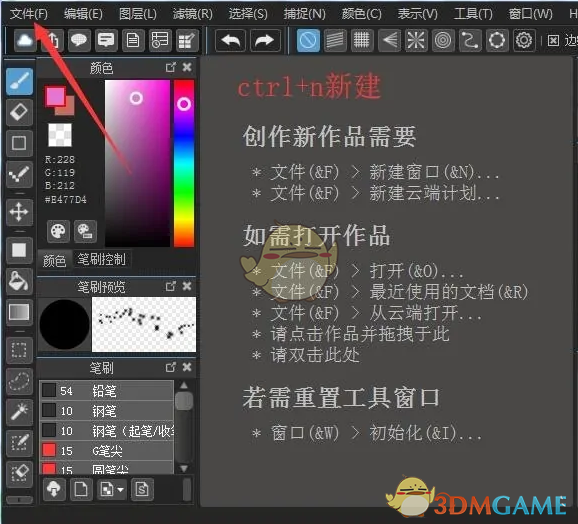Select the Eraser tool
Screen dimensions: 578x524
(x=19, y=112)
